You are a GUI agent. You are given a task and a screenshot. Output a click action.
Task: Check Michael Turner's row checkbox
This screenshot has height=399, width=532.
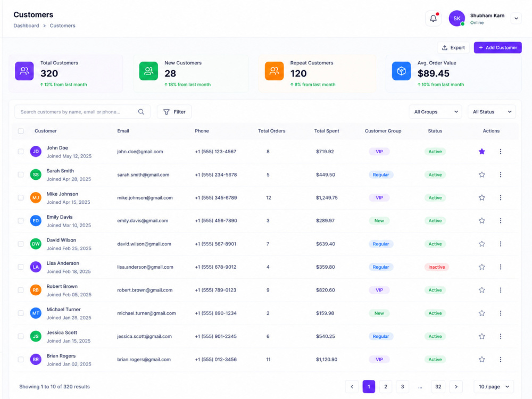[21, 313]
